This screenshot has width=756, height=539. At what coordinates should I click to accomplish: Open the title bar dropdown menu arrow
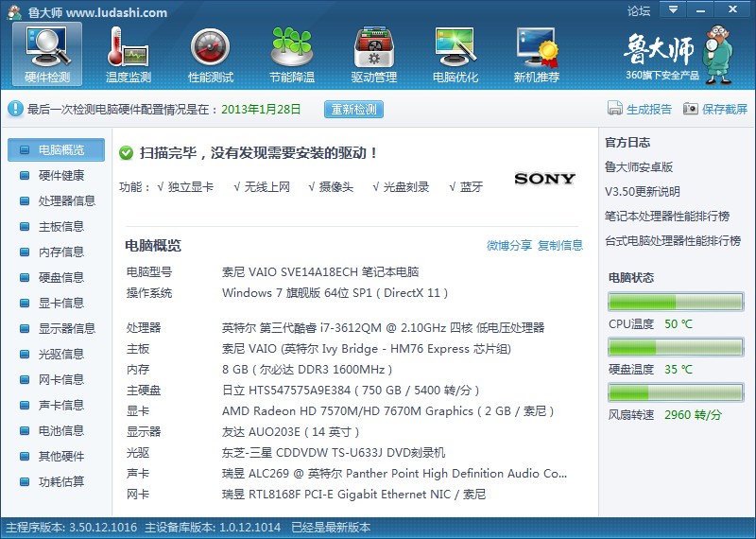[673, 9]
